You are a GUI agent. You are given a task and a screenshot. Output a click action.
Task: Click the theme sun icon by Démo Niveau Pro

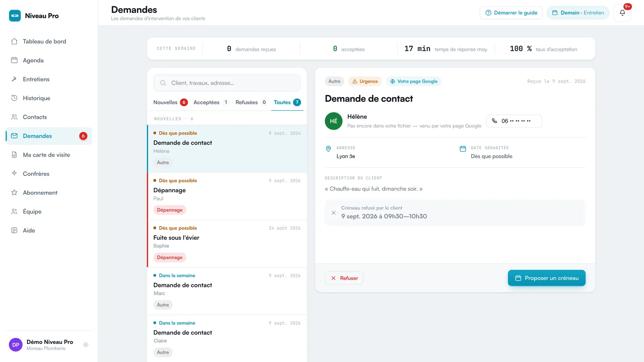pyautogui.click(x=86, y=345)
